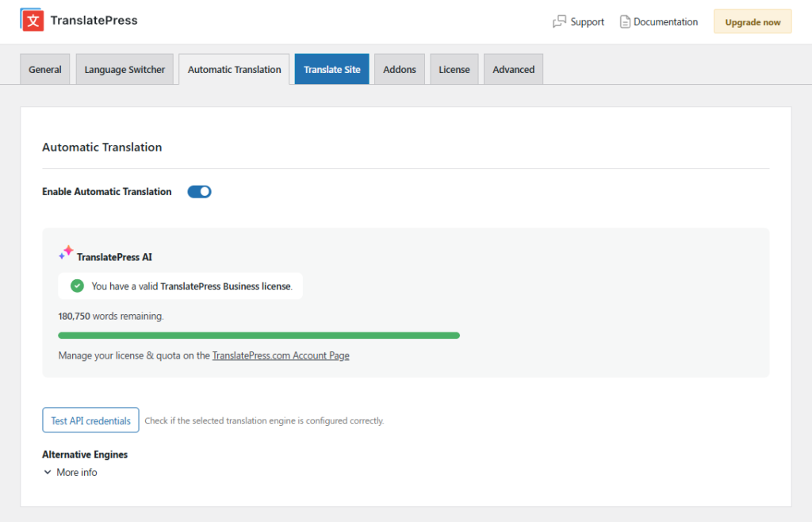Go to the Addons tab
This screenshot has width=812, height=522.
click(400, 70)
